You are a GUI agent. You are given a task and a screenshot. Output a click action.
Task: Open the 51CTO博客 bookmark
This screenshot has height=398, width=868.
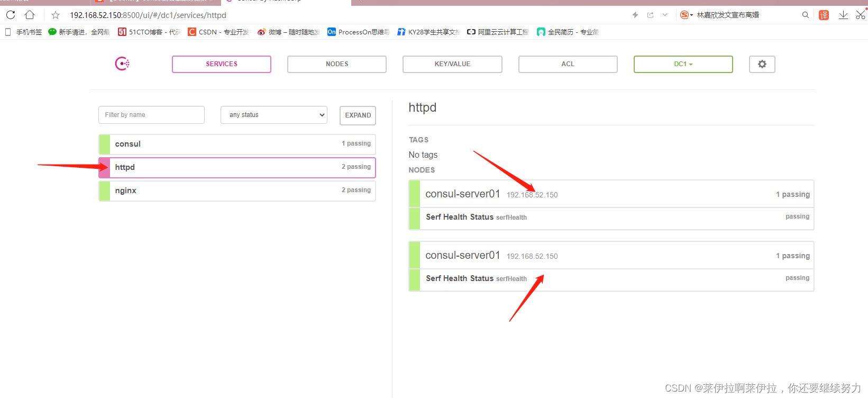point(149,32)
